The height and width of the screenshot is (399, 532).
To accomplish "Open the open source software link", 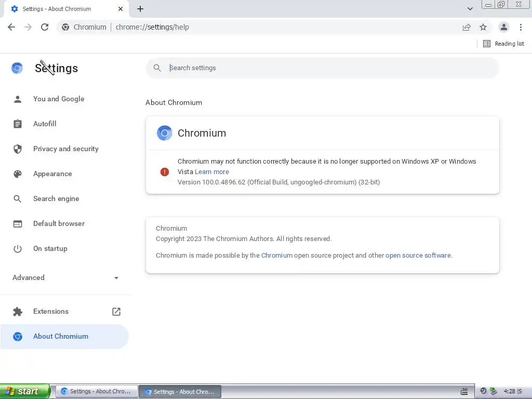I will [x=418, y=256].
